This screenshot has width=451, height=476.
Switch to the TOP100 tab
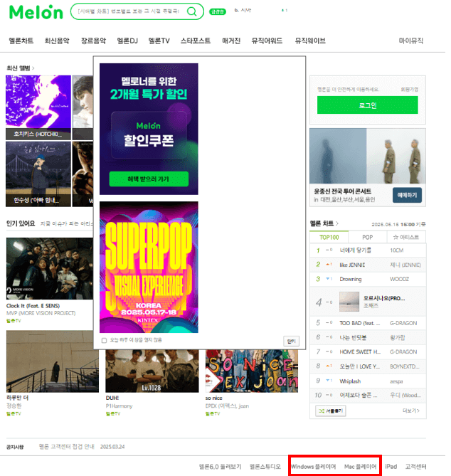pos(329,237)
